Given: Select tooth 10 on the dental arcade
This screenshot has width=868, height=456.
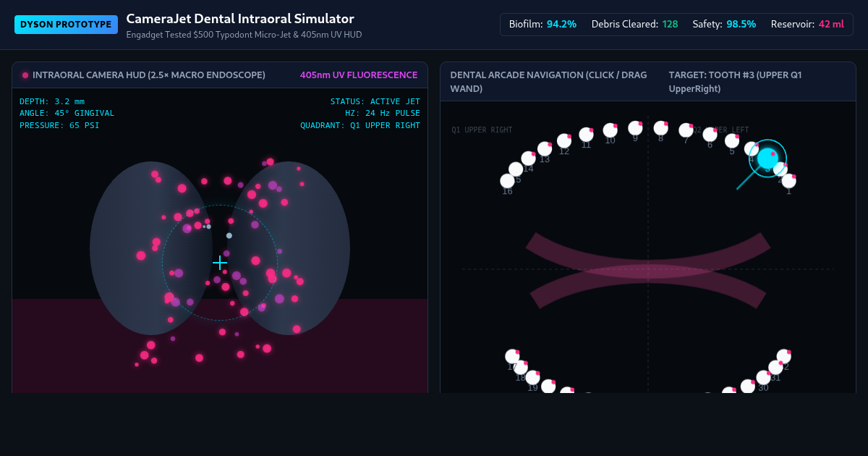Looking at the screenshot, I should (x=610, y=130).
